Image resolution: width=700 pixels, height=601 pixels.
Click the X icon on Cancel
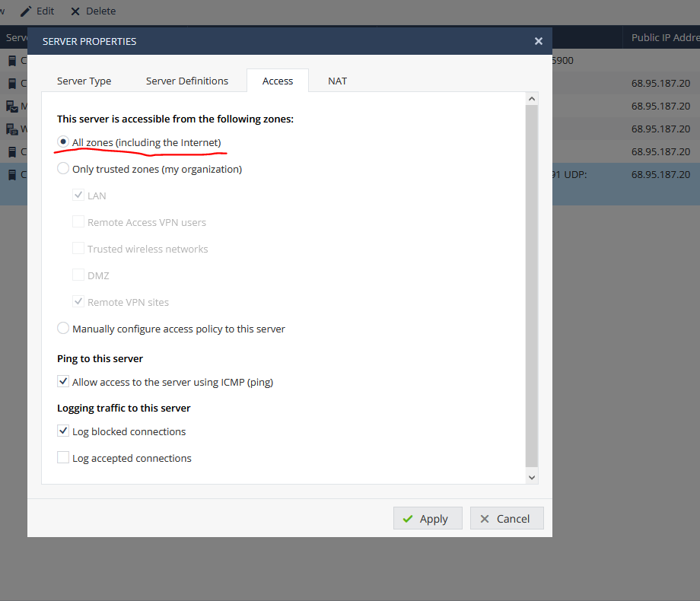[485, 519]
